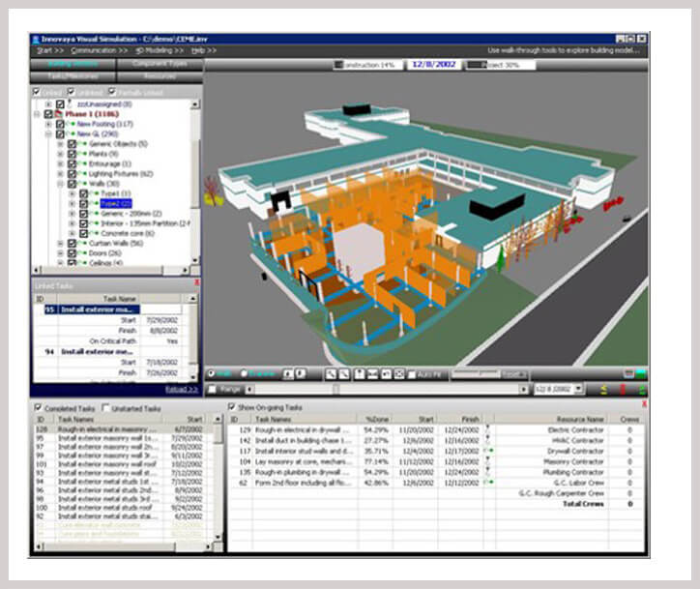The image size is (700, 589).
Task: Click cyan display icon on viewport toolbar
Action: coord(641,373)
